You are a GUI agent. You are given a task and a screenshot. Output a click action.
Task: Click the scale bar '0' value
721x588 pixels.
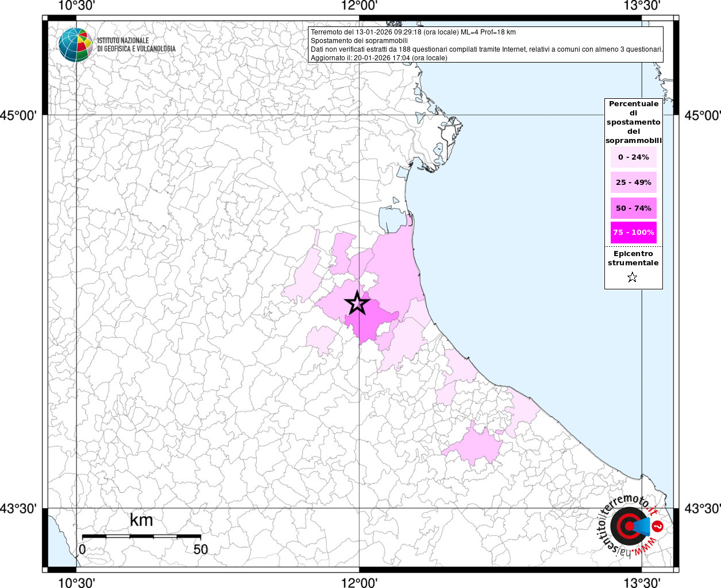click(82, 550)
